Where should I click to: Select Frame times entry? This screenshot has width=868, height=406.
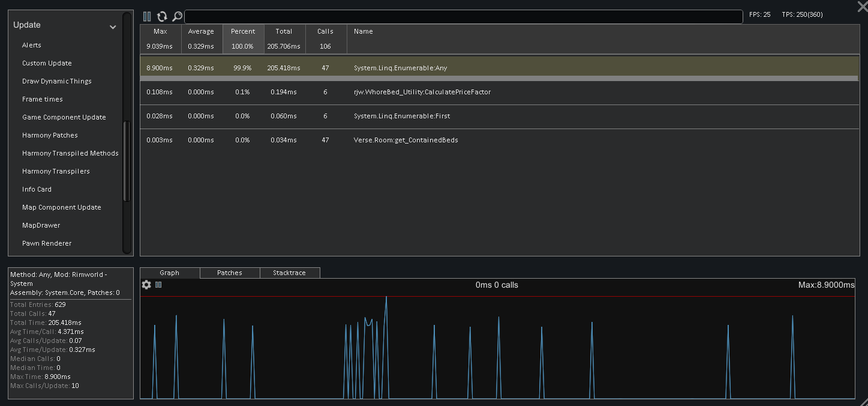[x=43, y=99]
